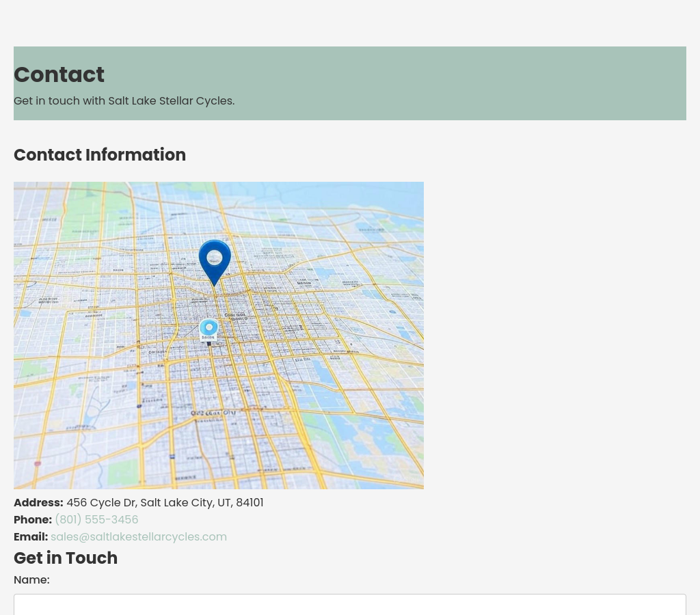Click the large dark blue map pin
This screenshot has width=700, height=615.
tap(215, 260)
